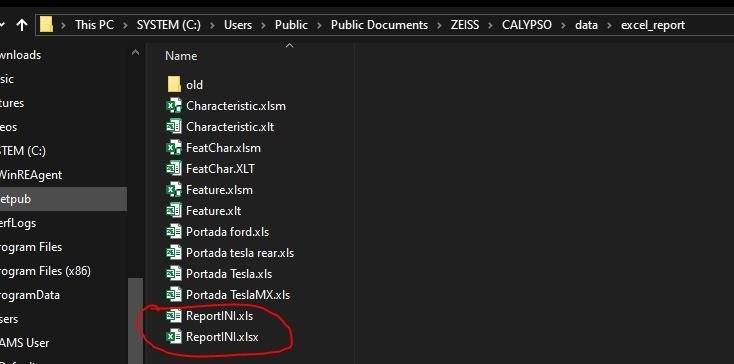Screen dimensions: 734x364
Task: Select the ReportINI.xls file icon
Action: tap(174, 316)
